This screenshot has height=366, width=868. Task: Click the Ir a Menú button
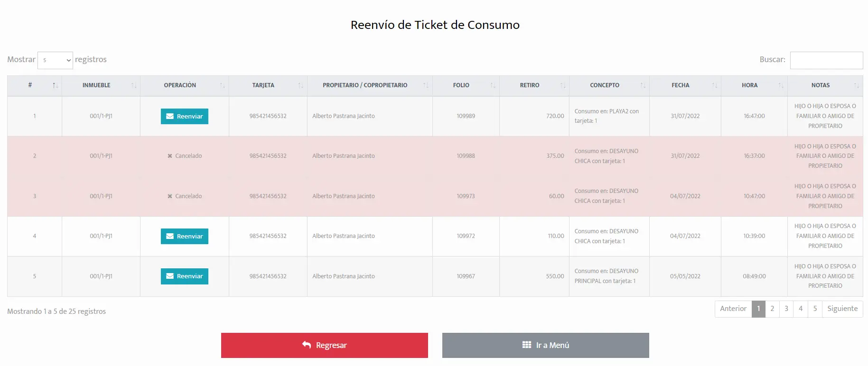coord(546,345)
